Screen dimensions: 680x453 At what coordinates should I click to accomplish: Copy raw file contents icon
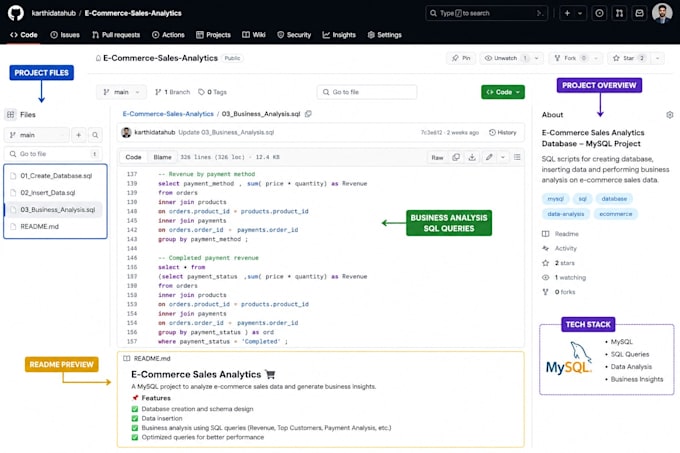point(456,157)
